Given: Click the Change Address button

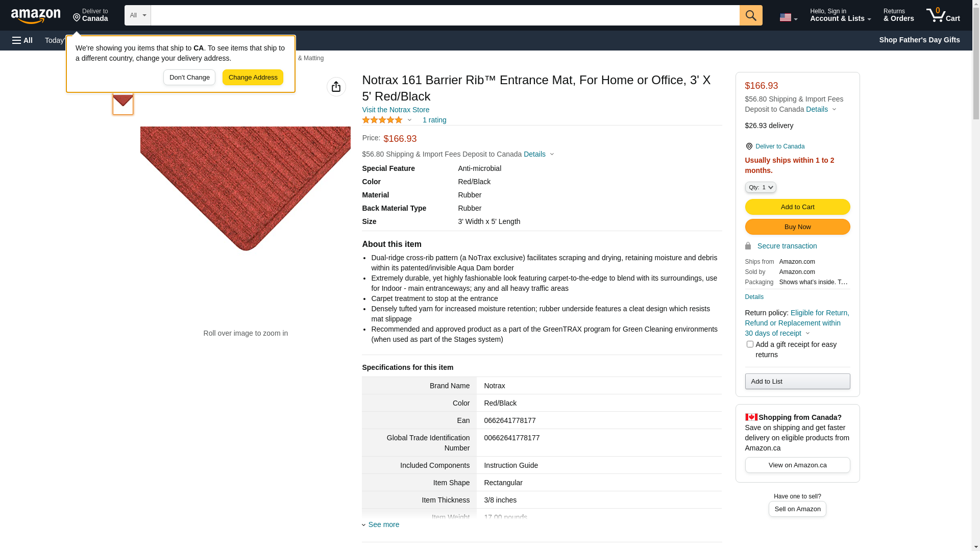Looking at the screenshot, I should point(253,78).
